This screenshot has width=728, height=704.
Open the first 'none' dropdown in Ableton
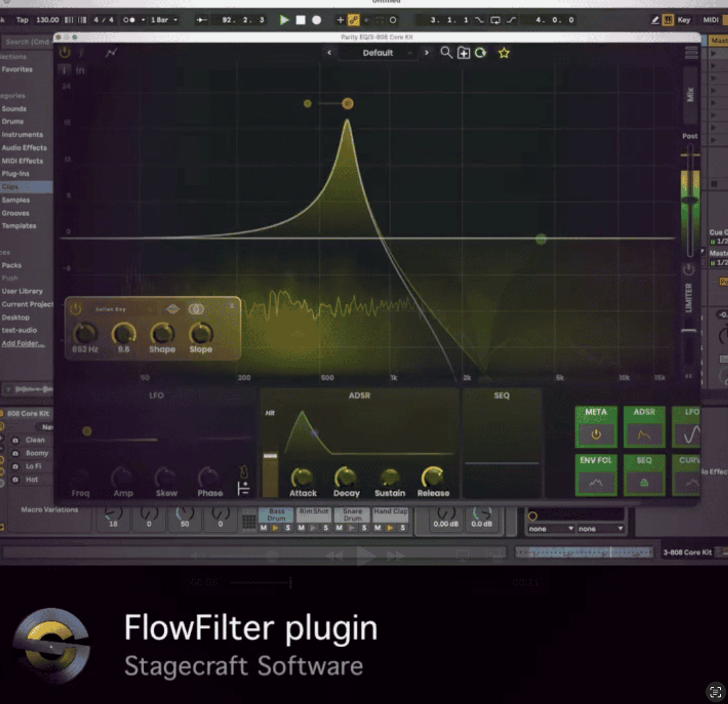point(550,529)
